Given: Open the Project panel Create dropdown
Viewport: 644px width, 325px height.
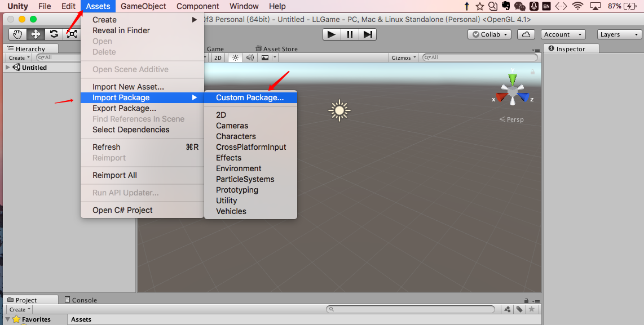Looking at the screenshot, I should tap(20, 309).
